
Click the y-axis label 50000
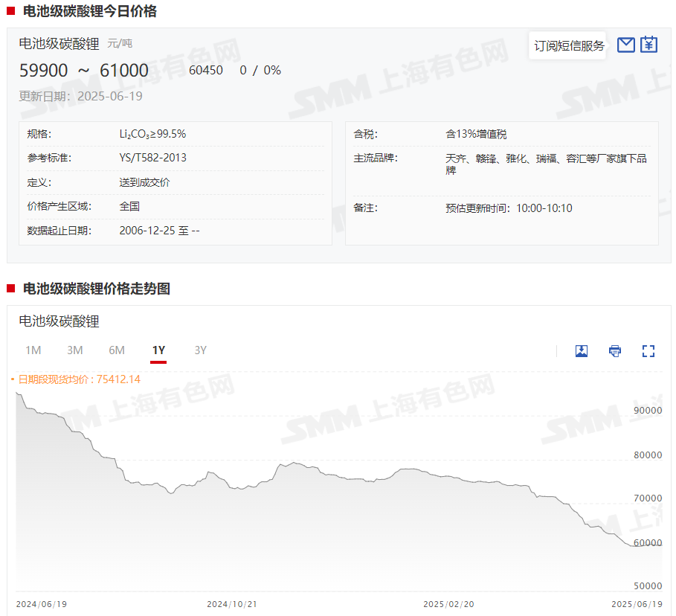coord(648,585)
